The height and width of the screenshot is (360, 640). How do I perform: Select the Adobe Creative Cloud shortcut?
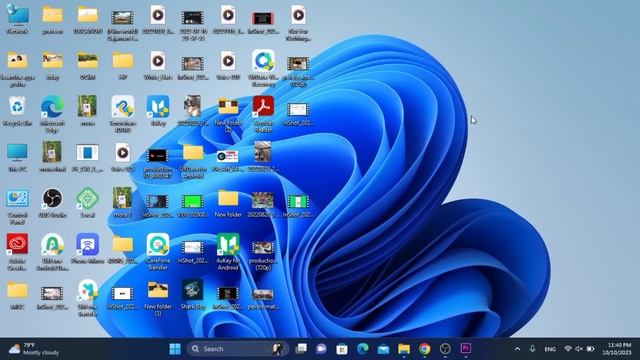18,251
